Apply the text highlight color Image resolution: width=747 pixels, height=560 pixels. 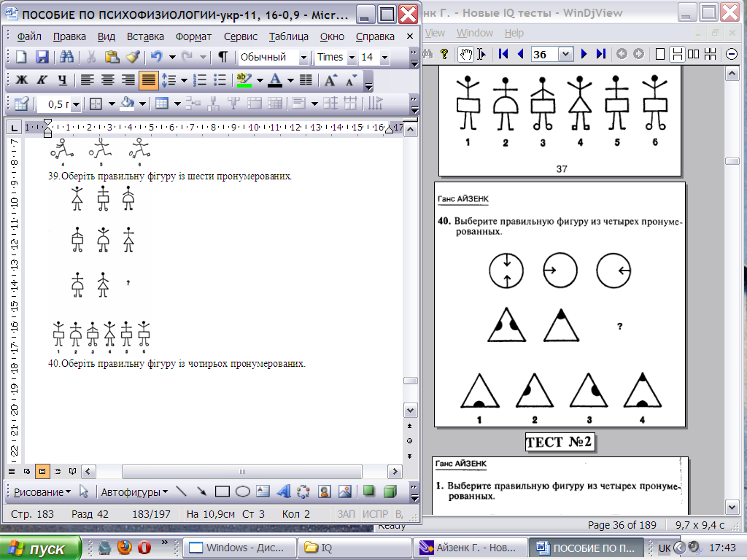pos(244,80)
